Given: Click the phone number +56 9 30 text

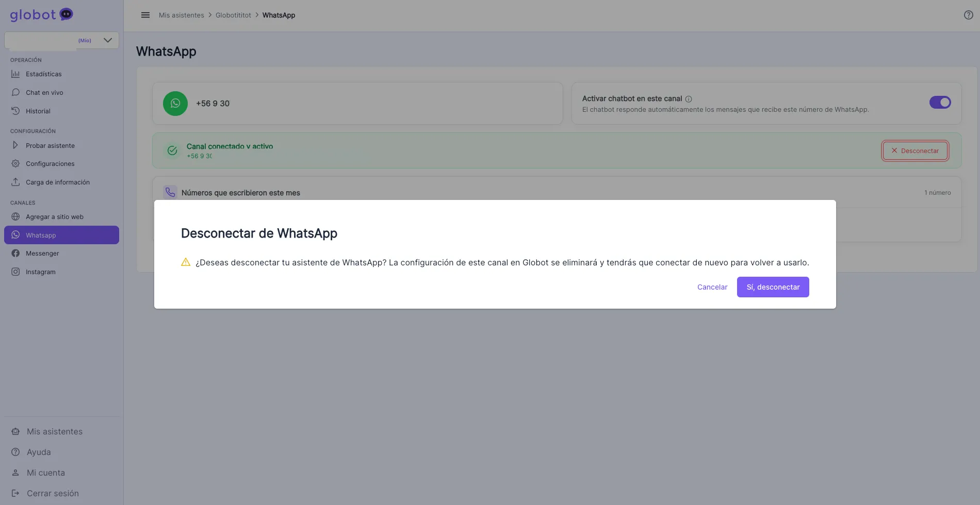Looking at the screenshot, I should click(x=213, y=104).
